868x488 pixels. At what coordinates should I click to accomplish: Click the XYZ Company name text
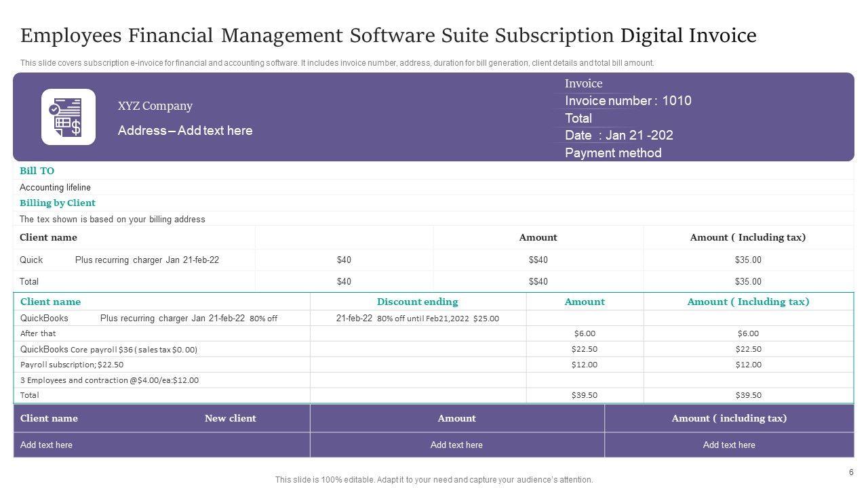click(x=155, y=106)
